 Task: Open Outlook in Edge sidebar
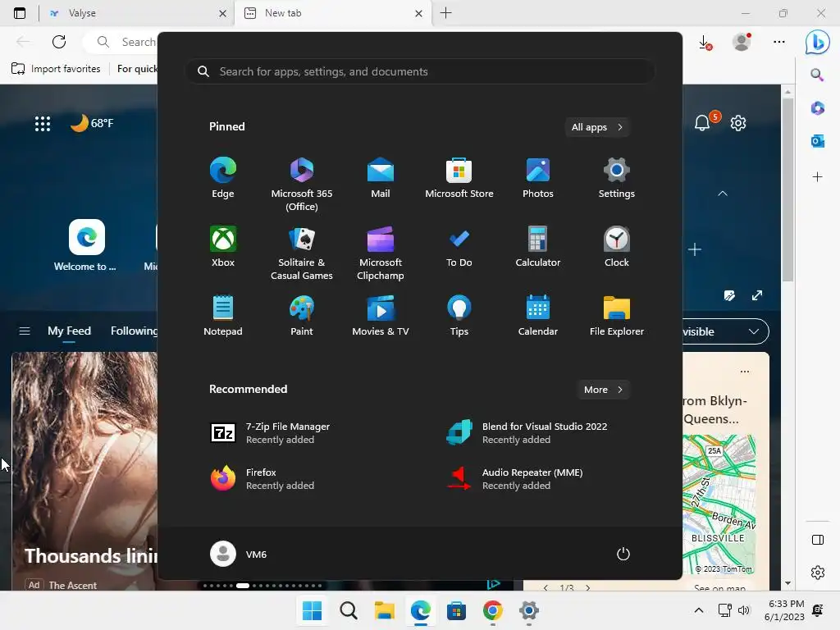tap(818, 141)
